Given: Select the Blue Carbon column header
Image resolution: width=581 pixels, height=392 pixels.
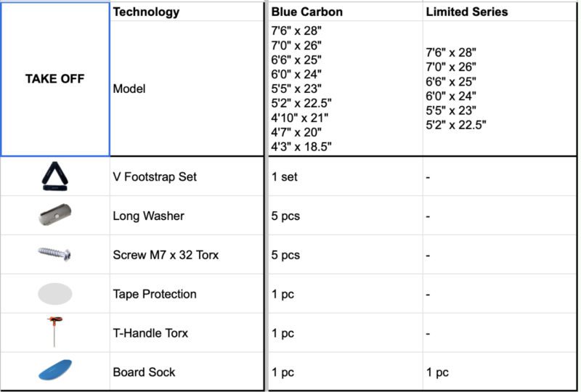Looking at the screenshot, I should pyautogui.click(x=345, y=12).
